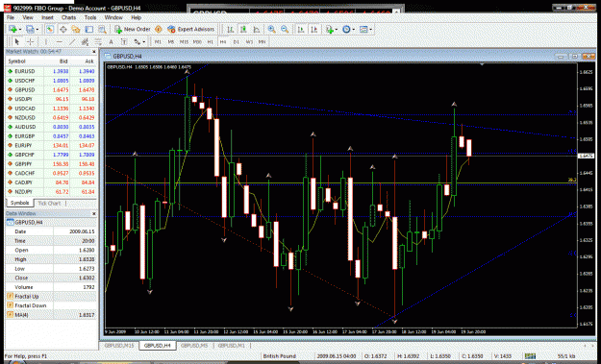601x364 pixels.
Task: Open the View menu
Action: 28,17
